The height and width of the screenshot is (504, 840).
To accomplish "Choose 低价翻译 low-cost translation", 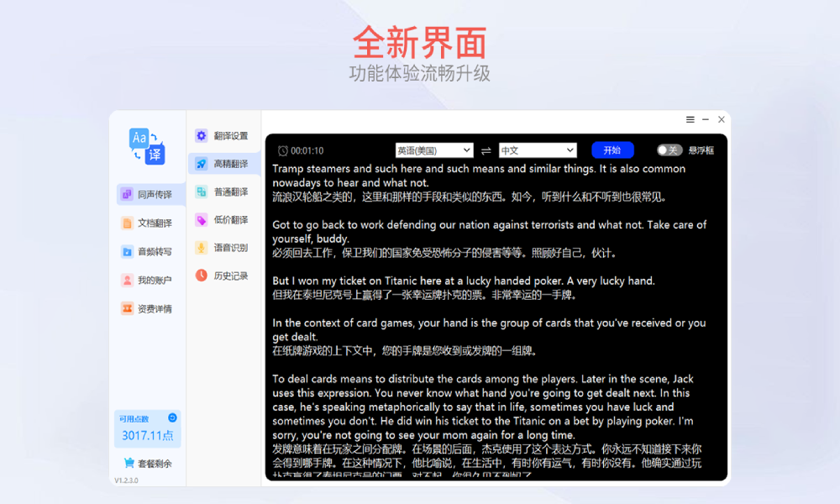I will [x=223, y=220].
